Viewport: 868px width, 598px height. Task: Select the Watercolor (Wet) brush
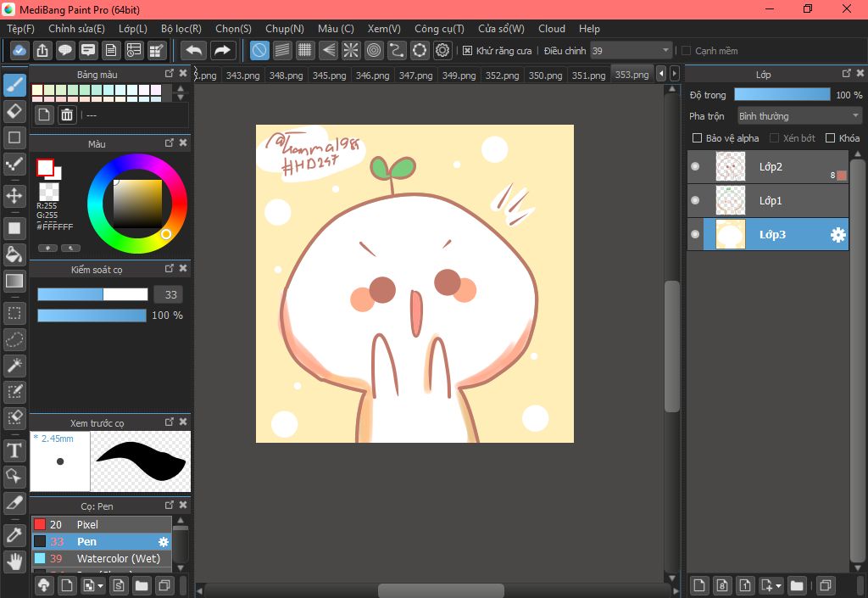click(119, 559)
